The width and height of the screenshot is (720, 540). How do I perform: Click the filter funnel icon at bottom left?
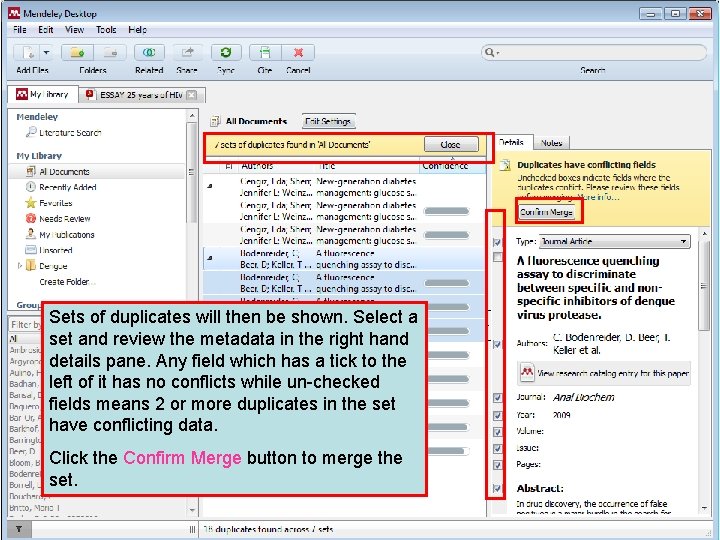point(19,529)
